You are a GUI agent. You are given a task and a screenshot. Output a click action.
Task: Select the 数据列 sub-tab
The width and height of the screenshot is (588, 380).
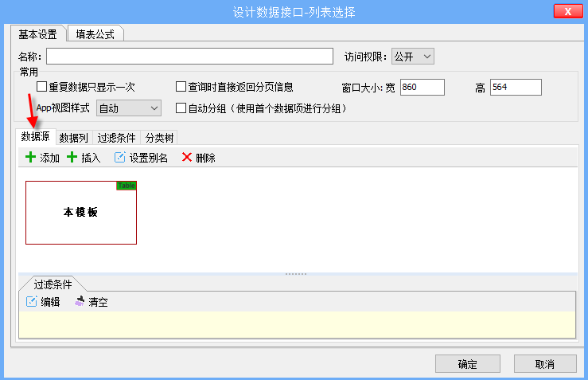click(74, 138)
